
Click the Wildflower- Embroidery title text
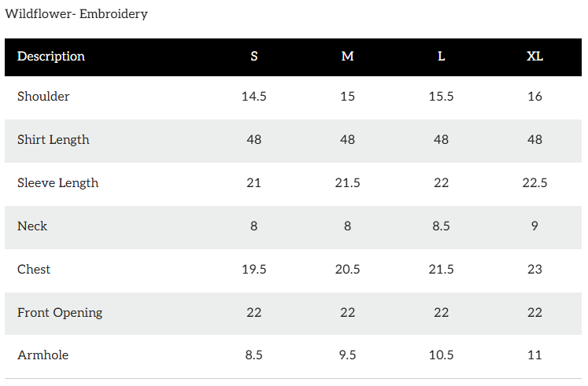click(x=76, y=14)
